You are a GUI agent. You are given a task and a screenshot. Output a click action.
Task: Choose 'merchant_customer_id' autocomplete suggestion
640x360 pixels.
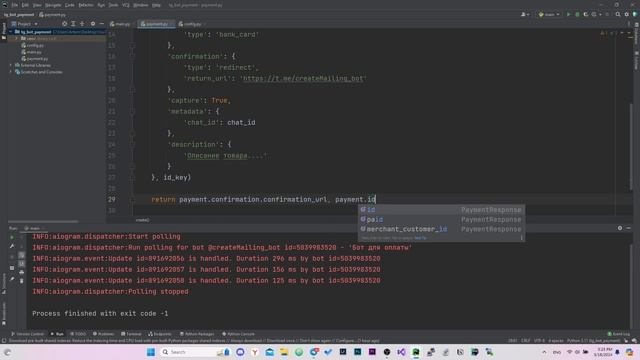[441, 229]
